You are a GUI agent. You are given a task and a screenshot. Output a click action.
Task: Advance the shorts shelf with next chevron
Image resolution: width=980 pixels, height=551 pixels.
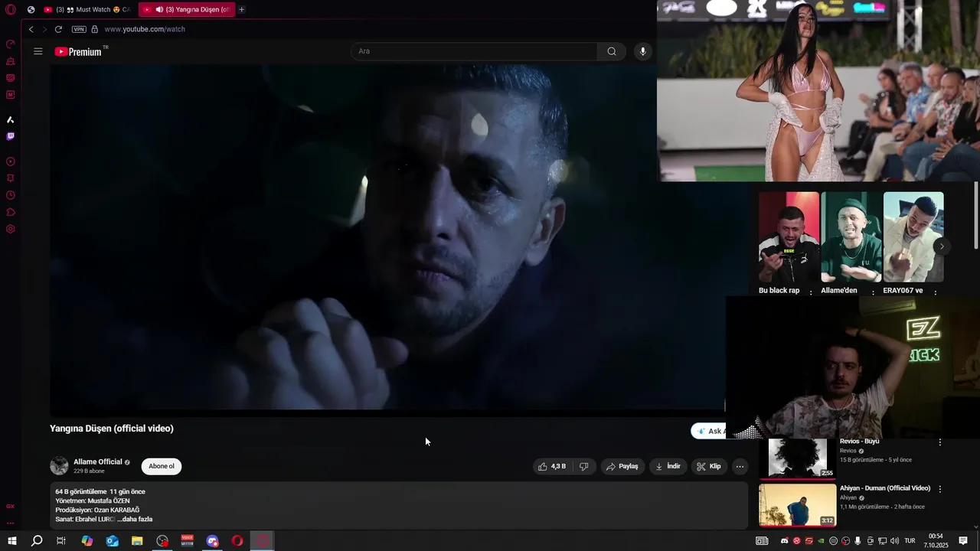click(x=942, y=246)
